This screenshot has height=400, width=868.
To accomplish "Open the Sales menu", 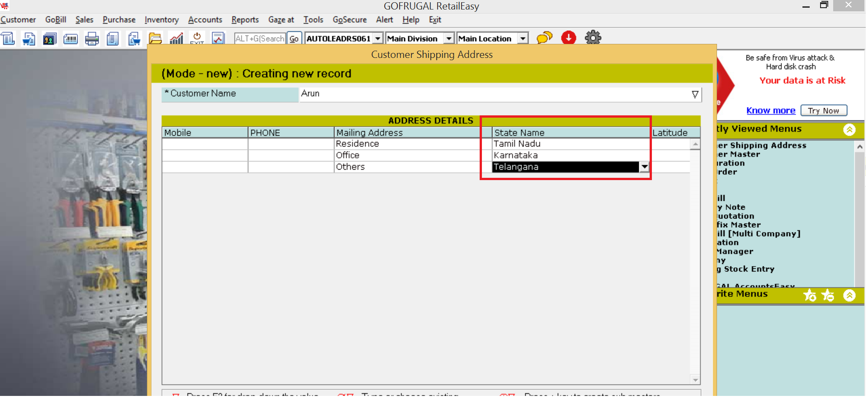I will 85,20.
